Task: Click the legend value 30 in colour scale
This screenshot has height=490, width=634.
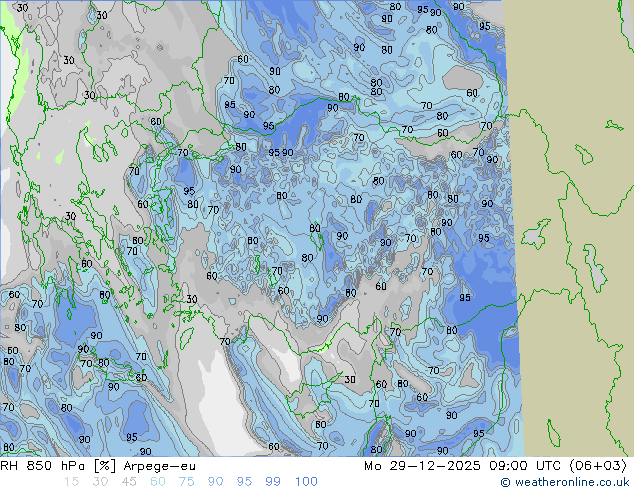Action: [x=100, y=482]
